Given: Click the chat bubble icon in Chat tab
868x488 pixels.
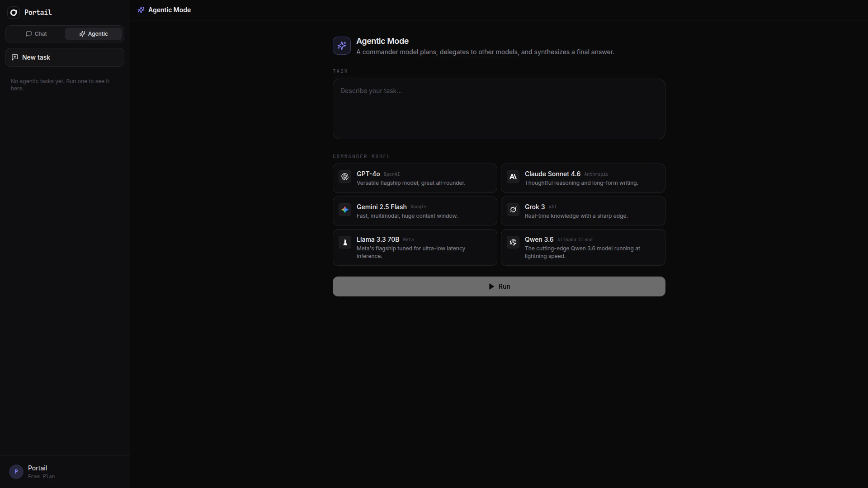Looking at the screenshot, I should (x=29, y=34).
